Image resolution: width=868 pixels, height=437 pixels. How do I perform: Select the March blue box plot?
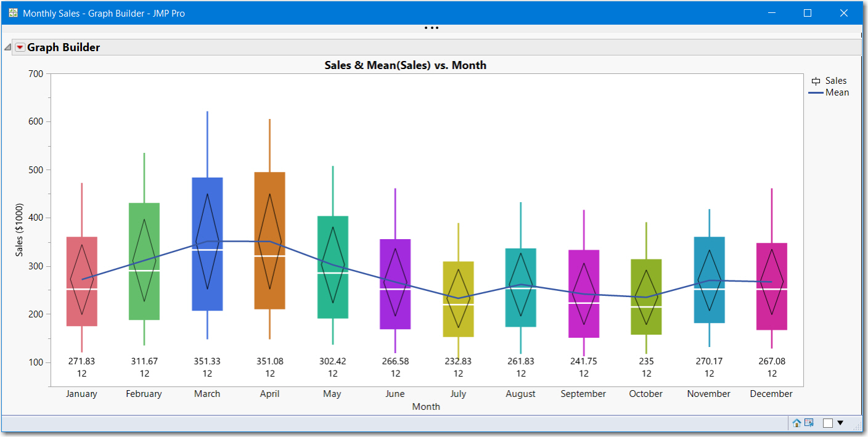(207, 244)
